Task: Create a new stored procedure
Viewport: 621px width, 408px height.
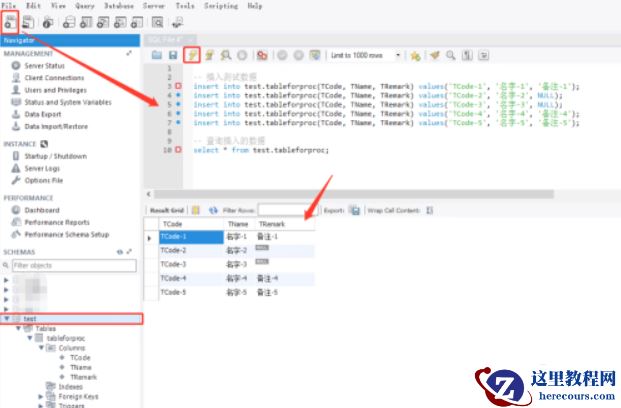Action: tap(120, 23)
